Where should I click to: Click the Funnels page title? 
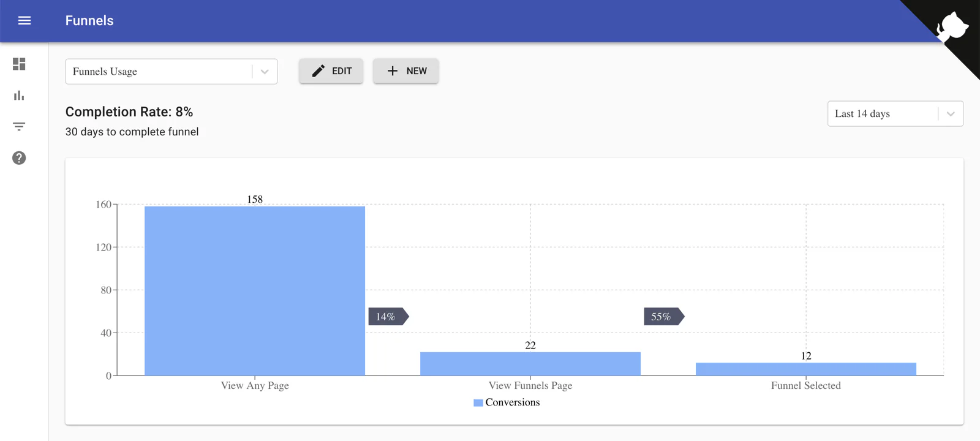pos(89,21)
